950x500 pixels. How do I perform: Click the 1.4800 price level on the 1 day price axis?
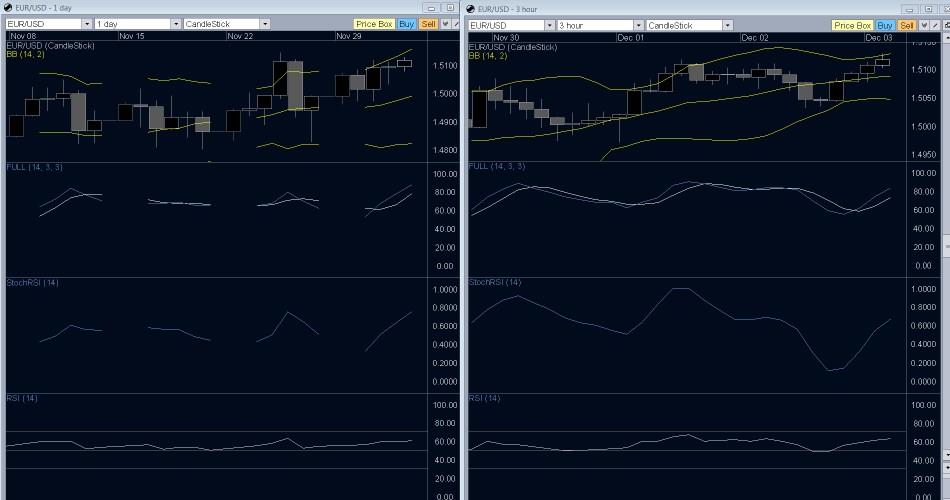[x=445, y=150]
